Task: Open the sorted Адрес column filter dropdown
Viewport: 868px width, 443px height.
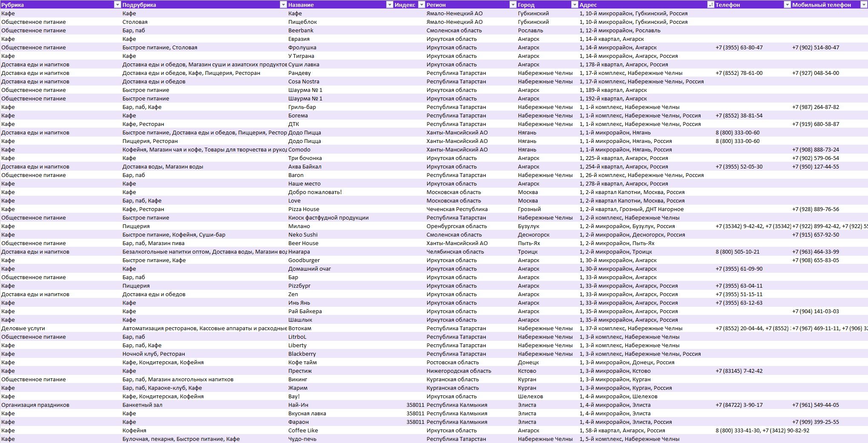Action: (711, 5)
